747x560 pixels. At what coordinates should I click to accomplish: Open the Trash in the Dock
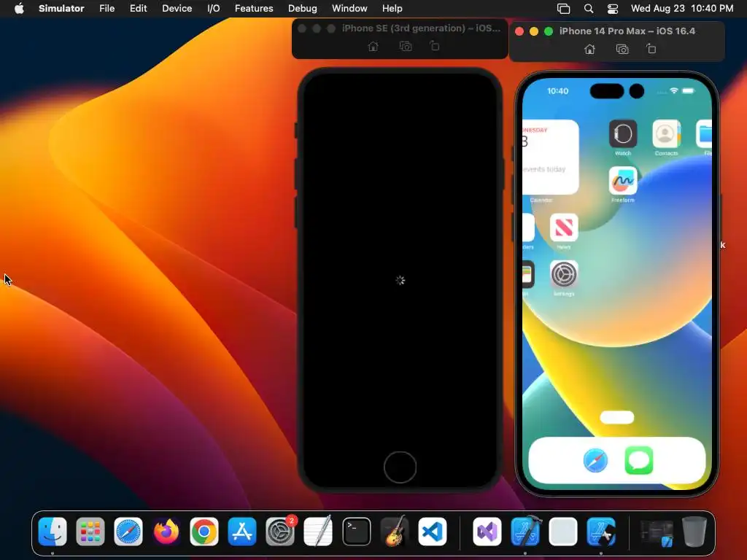point(694,531)
